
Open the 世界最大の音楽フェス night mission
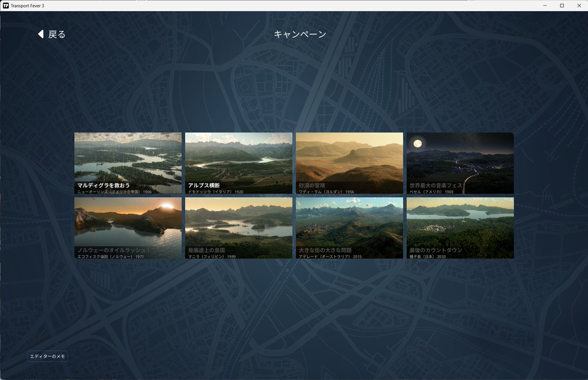coord(460,163)
